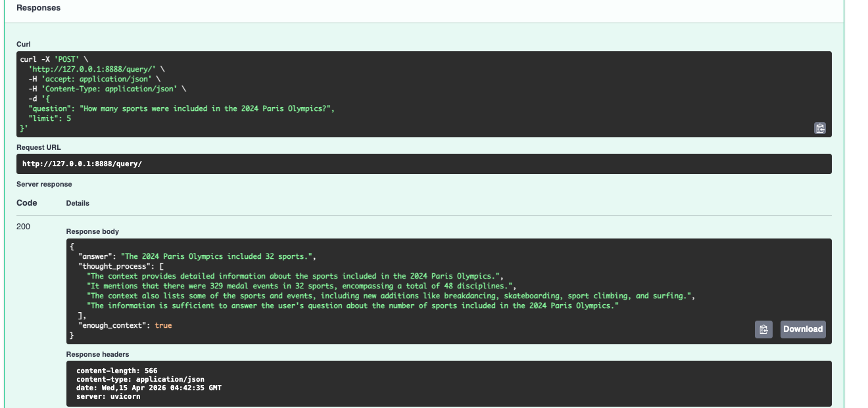868x408 pixels.
Task: Click the server: uvicorn header
Action: [108, 396]
